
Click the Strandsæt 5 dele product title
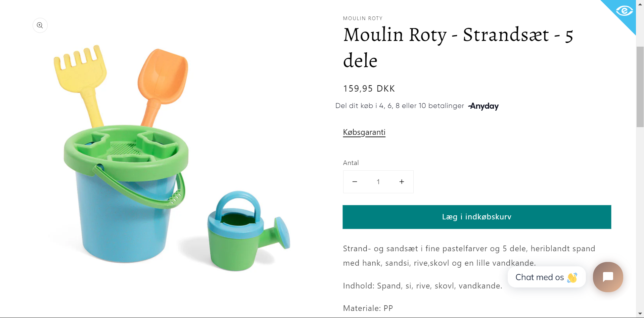click(x=458, y=47)
